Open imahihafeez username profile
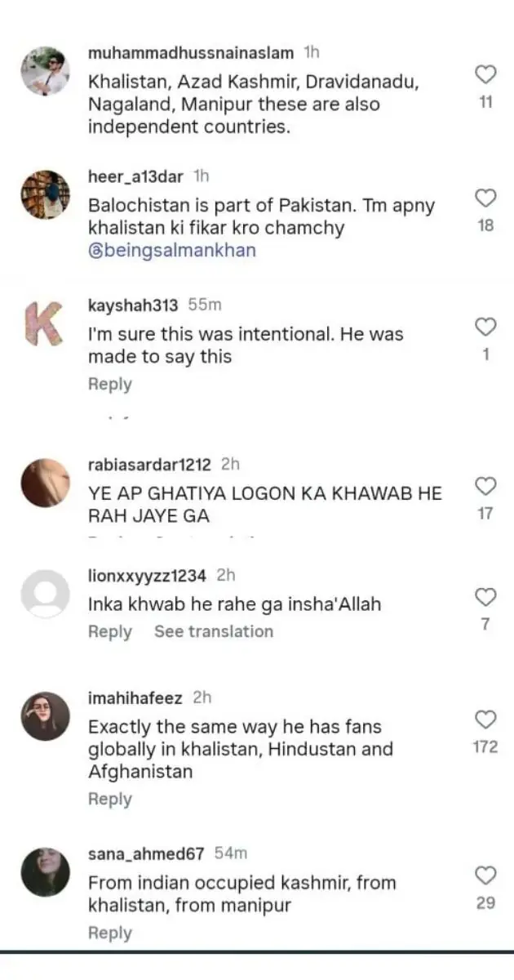This screenshot has width=514, height=980. (x=135, y=697)
